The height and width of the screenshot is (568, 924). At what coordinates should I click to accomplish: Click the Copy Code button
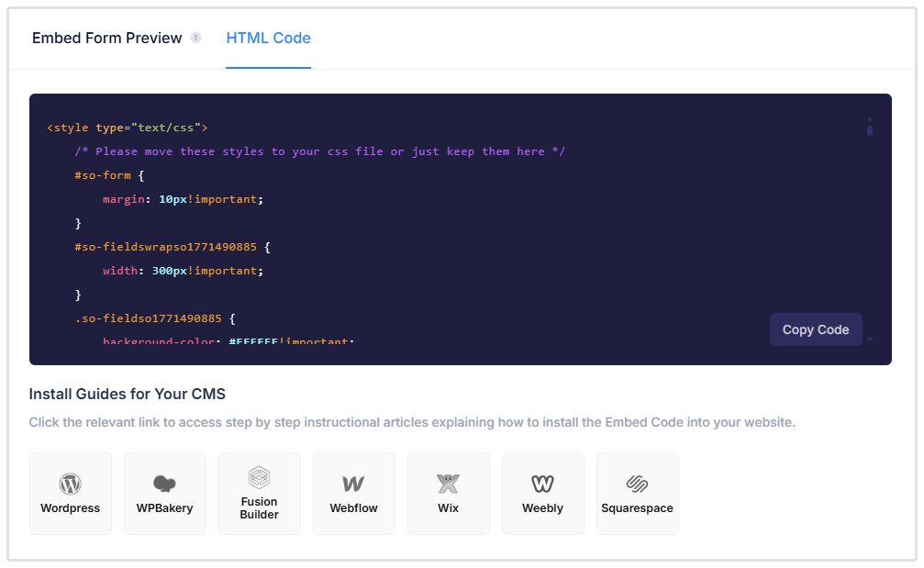click(x=815, y=329)
